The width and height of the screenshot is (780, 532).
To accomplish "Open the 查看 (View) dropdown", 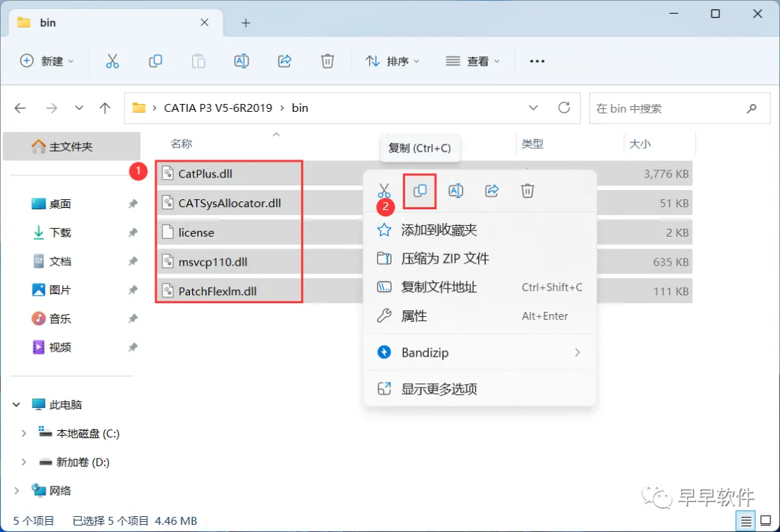I will point(472,61).
